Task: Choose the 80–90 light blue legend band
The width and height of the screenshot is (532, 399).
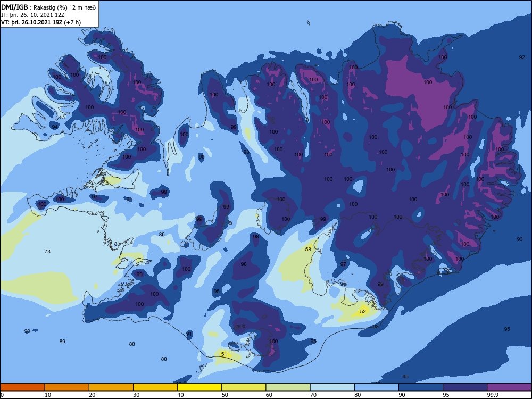Action: (x=377, y=387)
